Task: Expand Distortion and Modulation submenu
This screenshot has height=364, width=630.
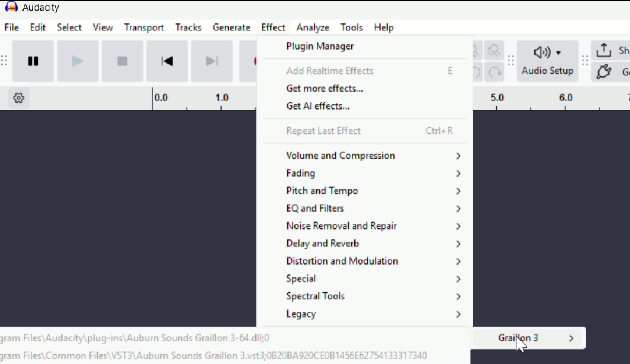Action: tap(364, 261)
